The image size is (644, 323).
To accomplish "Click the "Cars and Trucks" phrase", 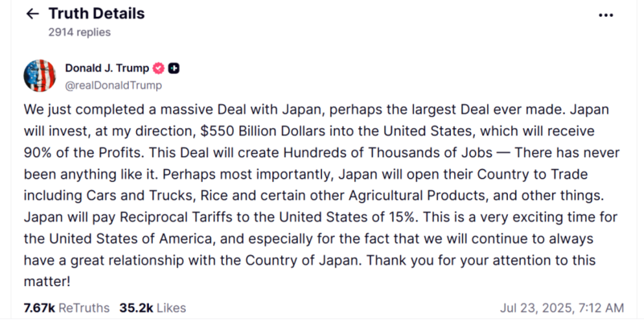I will coord(139,195).
